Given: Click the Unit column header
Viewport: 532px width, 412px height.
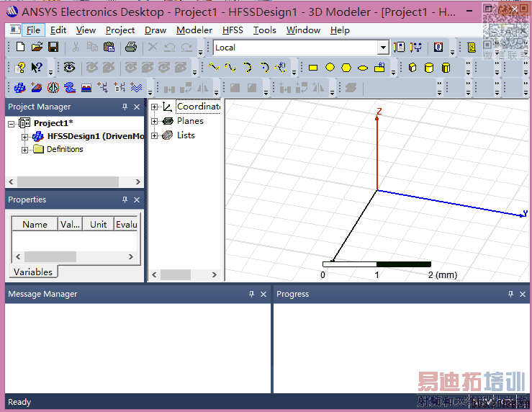Looking at the screenshot, I should [99, 224].
